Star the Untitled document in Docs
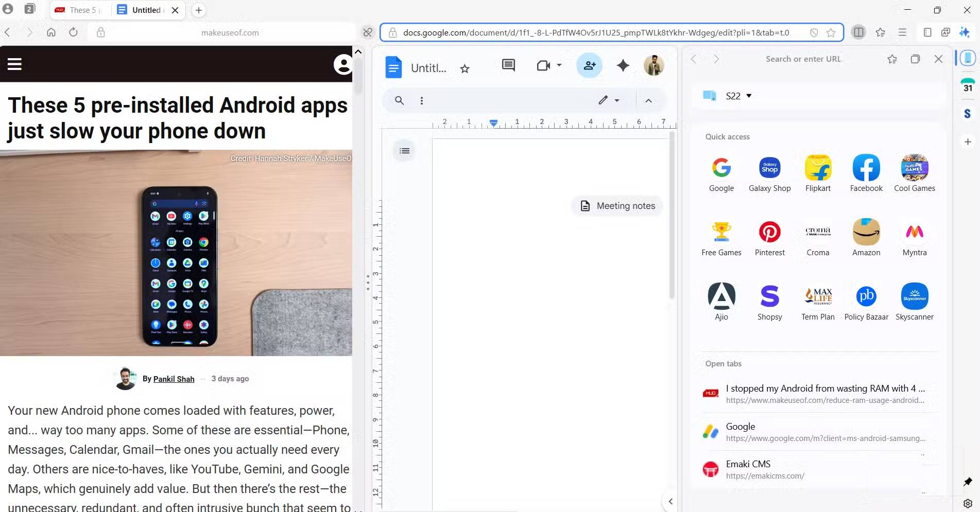Viewport: 980px width, 512px height. point(465,68)
